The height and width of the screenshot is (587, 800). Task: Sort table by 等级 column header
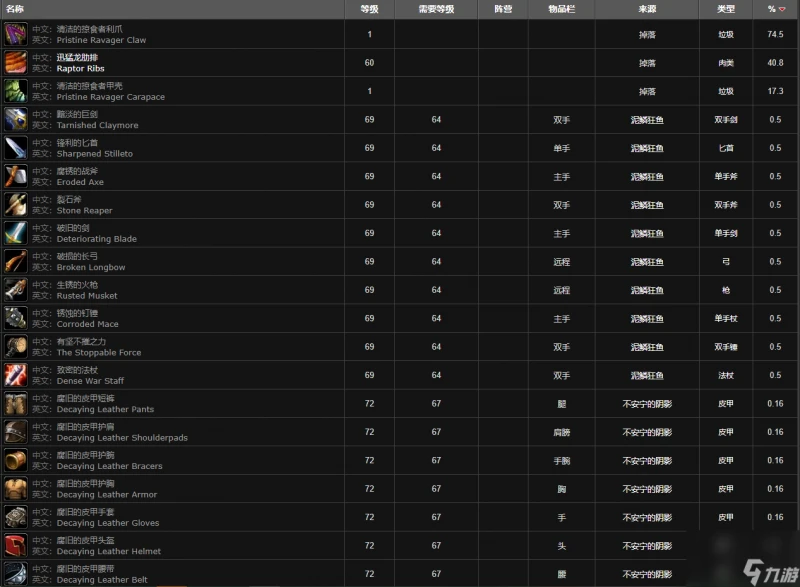tap(369, 9)
